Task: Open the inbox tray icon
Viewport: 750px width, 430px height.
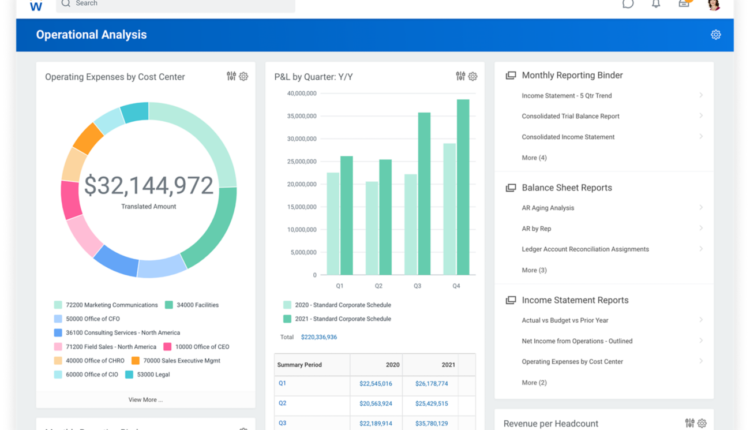Action: click(x=684, y=4)
